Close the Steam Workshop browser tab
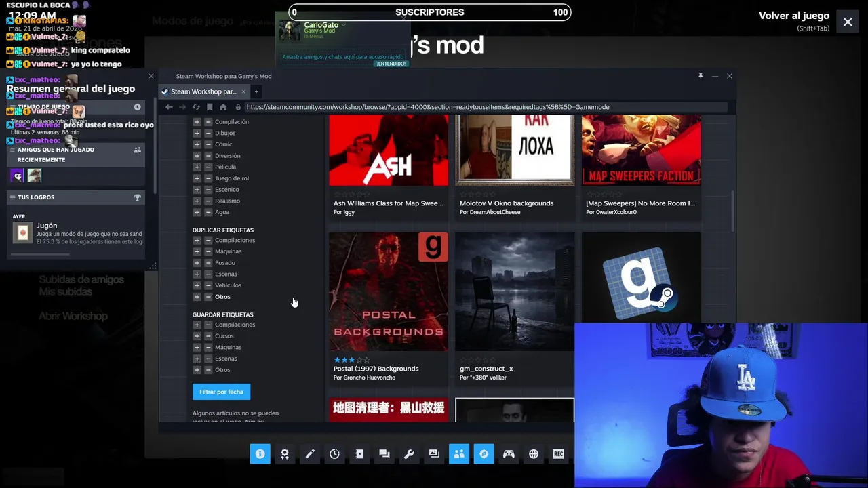868x488 pixels. click(x=243, y=91)
